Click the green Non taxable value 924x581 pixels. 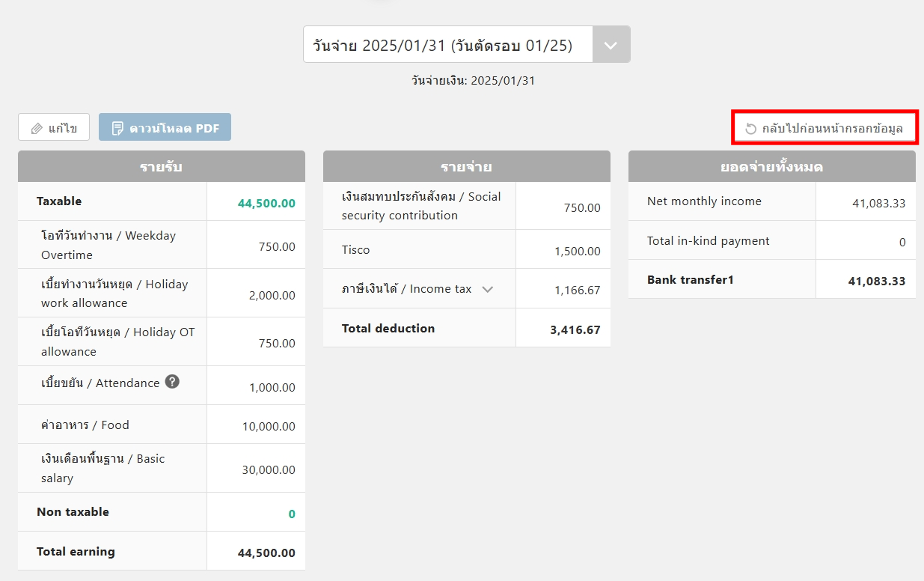[x=291, y=514]
